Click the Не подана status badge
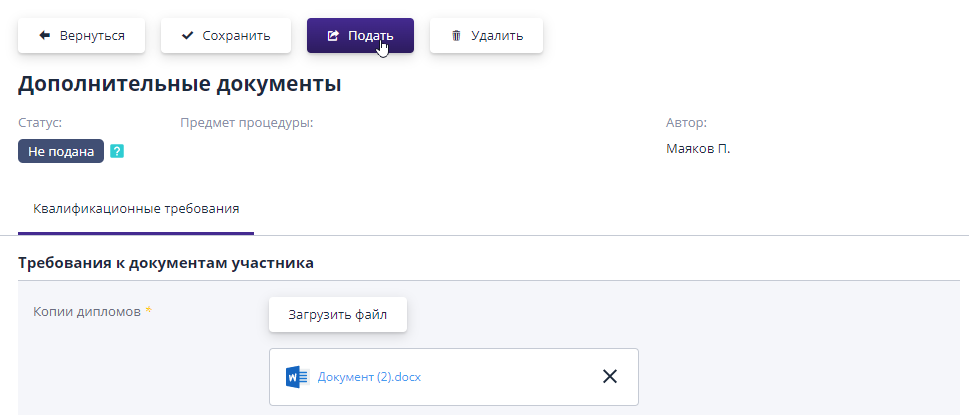 pyautogui.click(x=61, y=152)
